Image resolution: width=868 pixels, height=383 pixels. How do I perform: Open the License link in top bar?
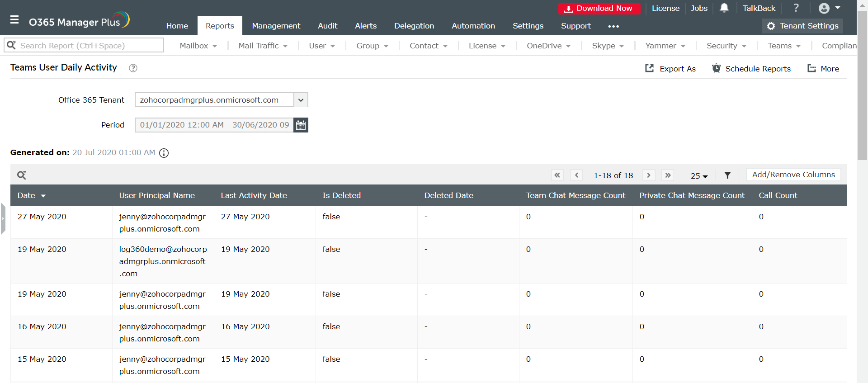coord(665,8)
